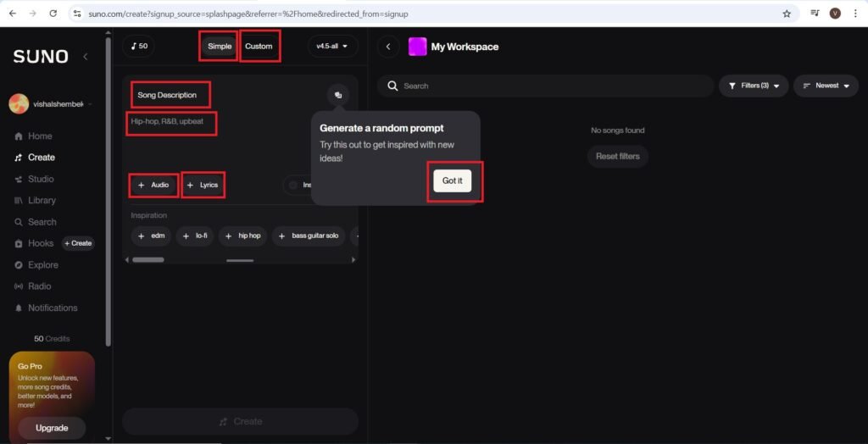The width and height of the screenshot is (868, 444).
Task: Add the lo-fi inspiration tag
Action: click(x=194, y=236)
